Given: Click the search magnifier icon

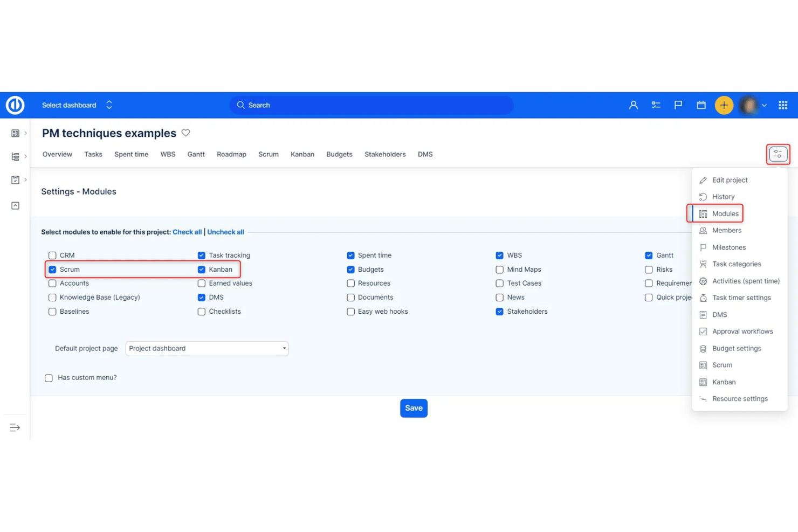Looking at the screenshot, I should click(241, 105).
